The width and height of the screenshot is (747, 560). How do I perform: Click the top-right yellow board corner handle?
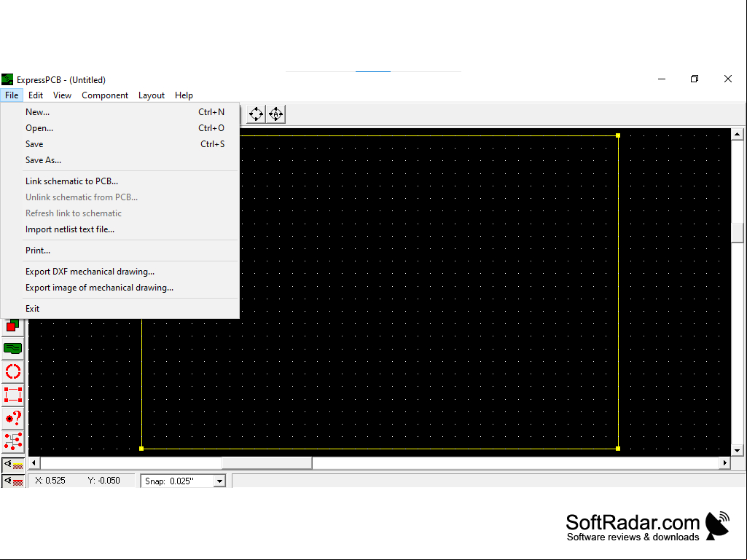(618, 135)
